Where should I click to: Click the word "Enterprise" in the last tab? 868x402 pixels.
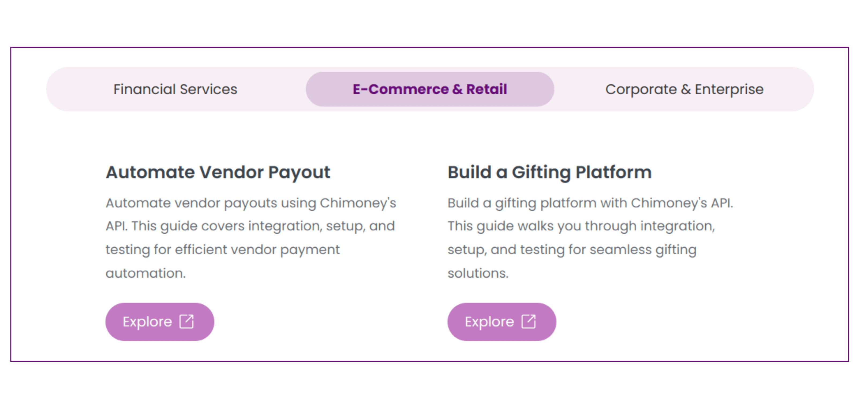click(729, 90)
